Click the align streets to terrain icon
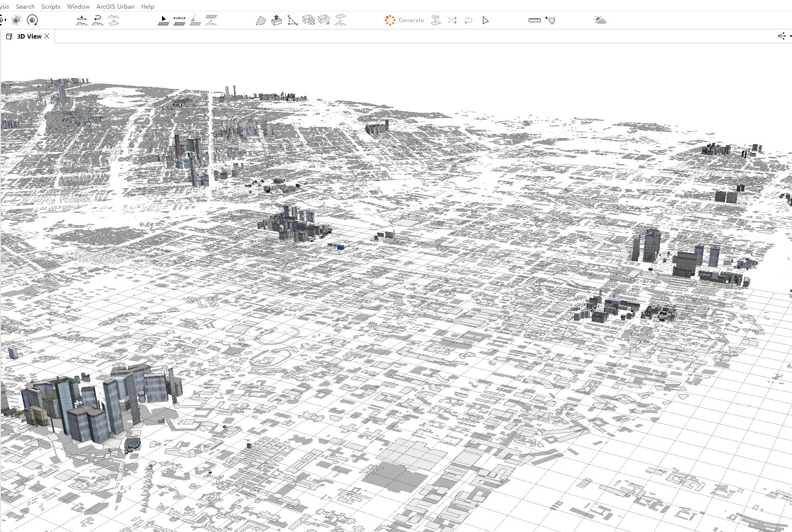The height and width of the screenshot is (532, 792). click(x=211, y=20)
